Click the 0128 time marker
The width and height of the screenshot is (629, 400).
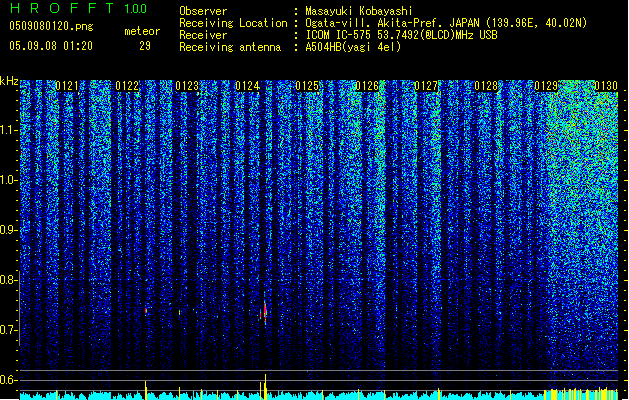pyautogui.click(x=486, y=86)
